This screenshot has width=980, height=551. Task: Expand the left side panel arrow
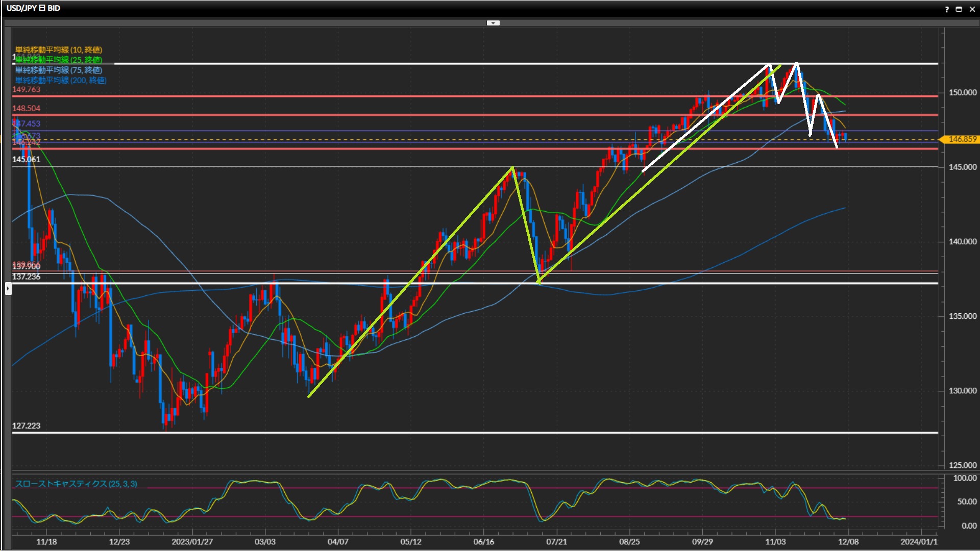click(8, 289)
